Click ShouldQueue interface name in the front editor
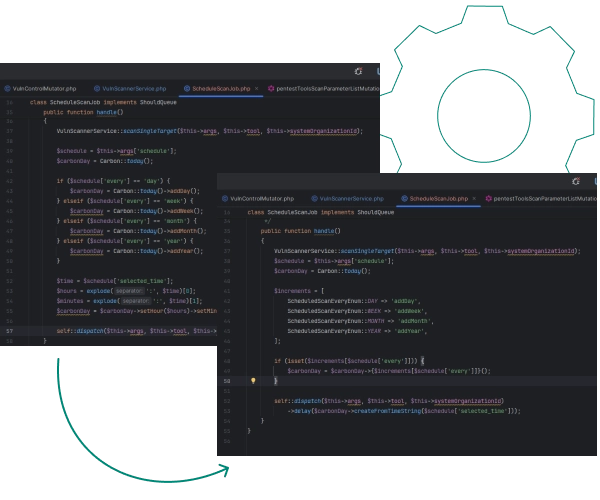Screen dimensions: 600x500 point(373,213)
